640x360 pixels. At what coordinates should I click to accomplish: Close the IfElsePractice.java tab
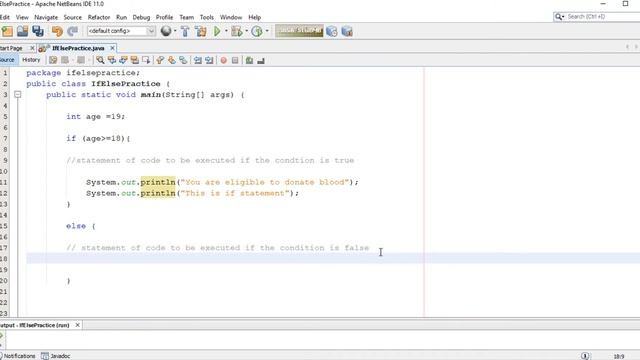[112, 48]
